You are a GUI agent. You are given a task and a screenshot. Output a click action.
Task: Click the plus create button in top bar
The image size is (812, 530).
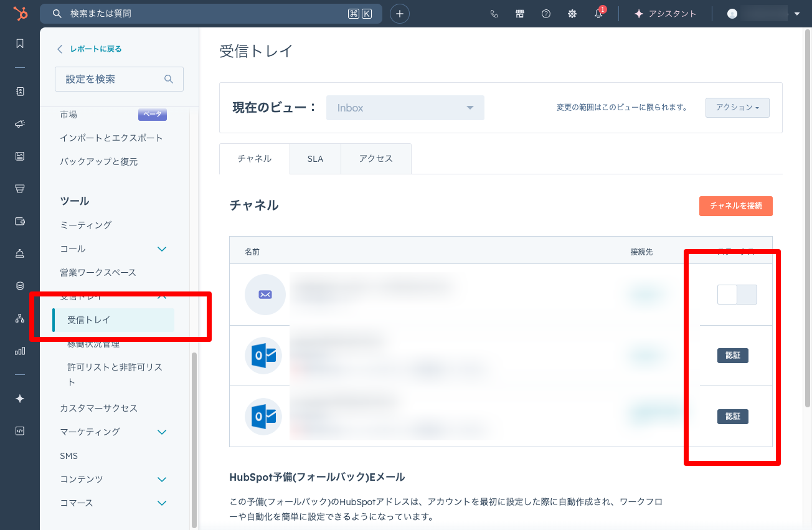[400, 14]
